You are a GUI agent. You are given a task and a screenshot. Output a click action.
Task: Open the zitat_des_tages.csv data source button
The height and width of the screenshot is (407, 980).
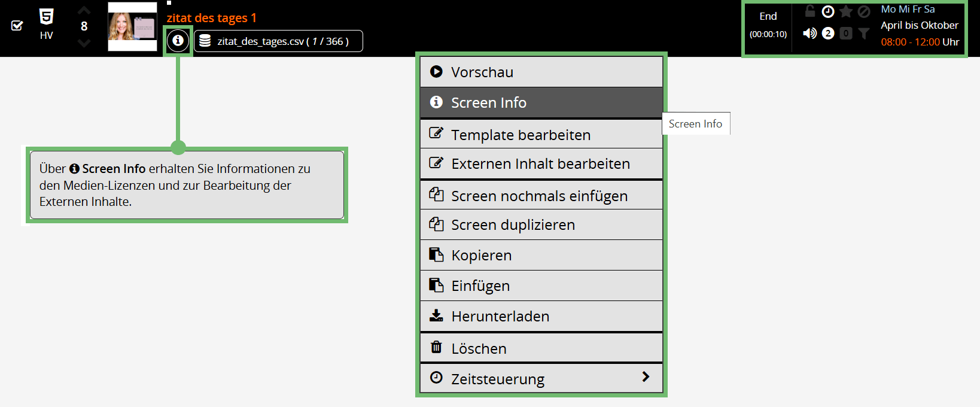pyautogui.click(x=279, y=41)
